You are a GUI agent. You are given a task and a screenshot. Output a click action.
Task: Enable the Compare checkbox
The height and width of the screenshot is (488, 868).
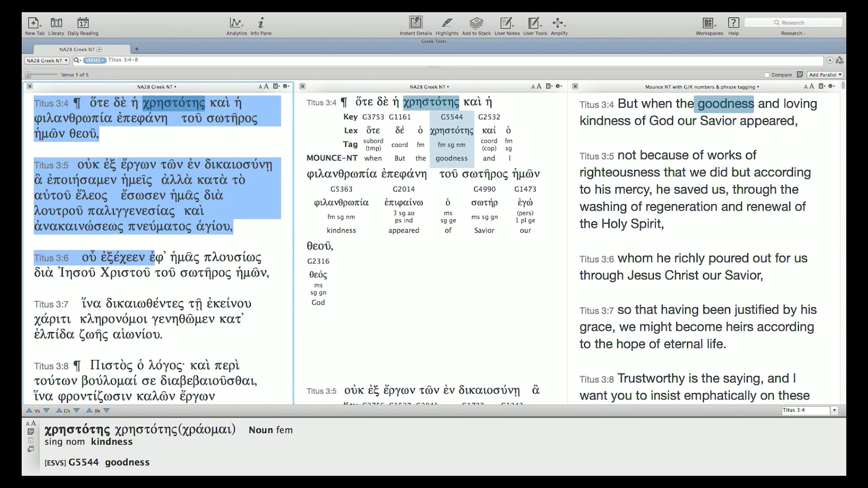point(767,75)
